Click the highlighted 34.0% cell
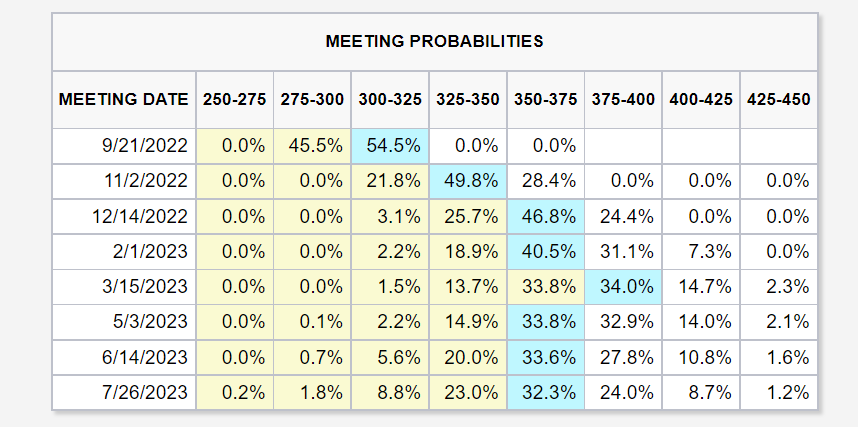858x427 pixels. coord(623,286)
